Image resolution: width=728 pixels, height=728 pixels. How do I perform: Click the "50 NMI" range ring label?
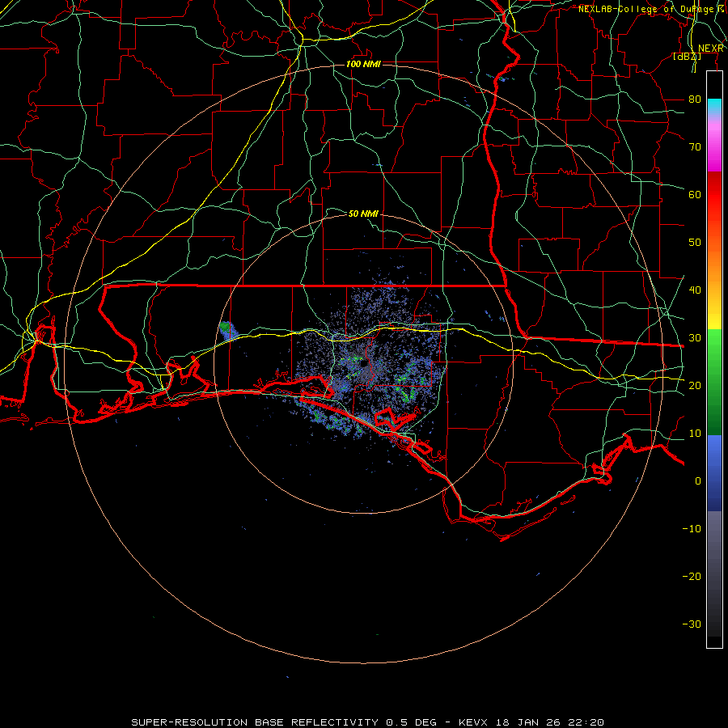click(363, 214)
